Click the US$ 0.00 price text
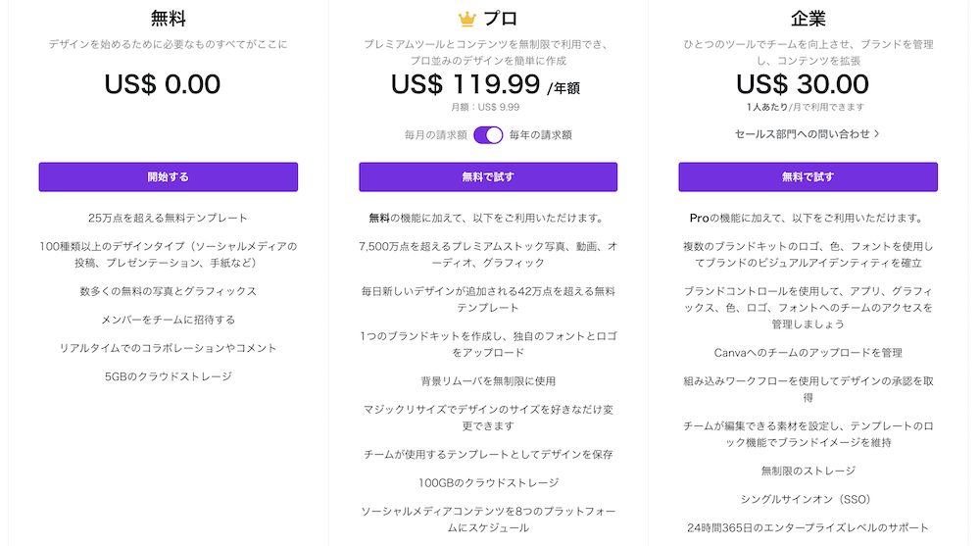The image size is (980, 546). pos(163,84)
